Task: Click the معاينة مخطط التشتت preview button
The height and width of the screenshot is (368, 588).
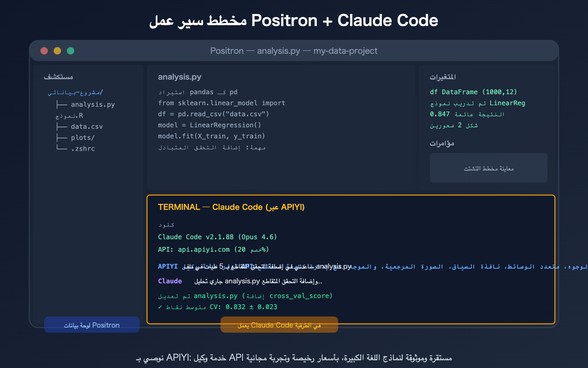Action: coord(488,168)
